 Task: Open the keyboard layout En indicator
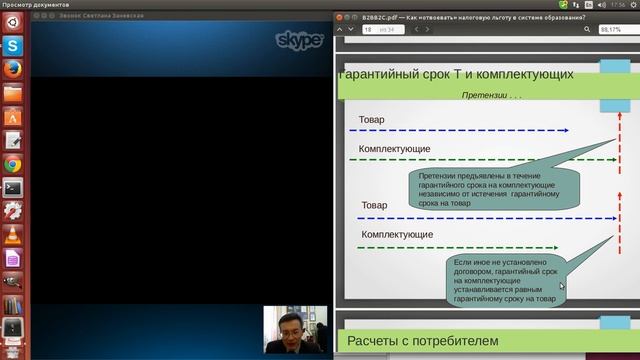pos(589,5)
